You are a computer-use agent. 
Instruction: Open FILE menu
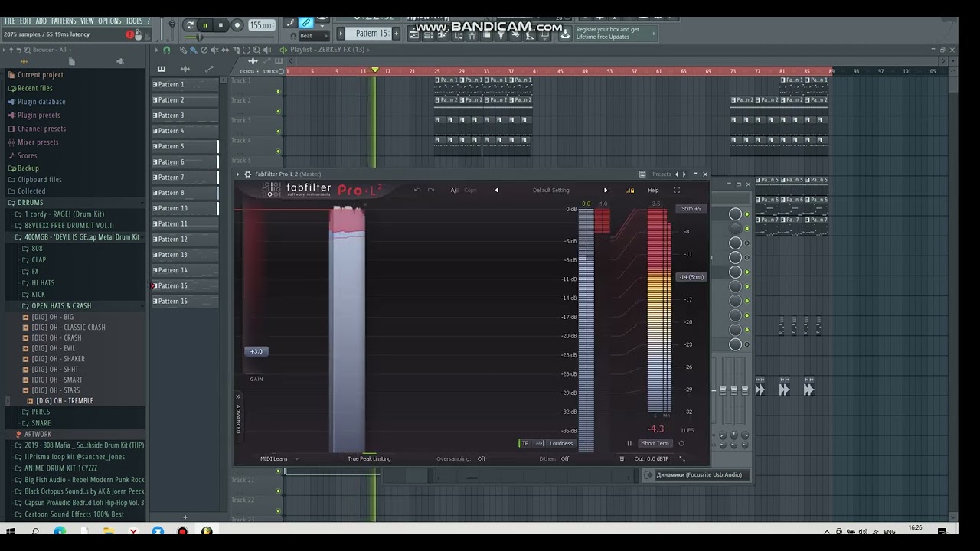[10, 21]
